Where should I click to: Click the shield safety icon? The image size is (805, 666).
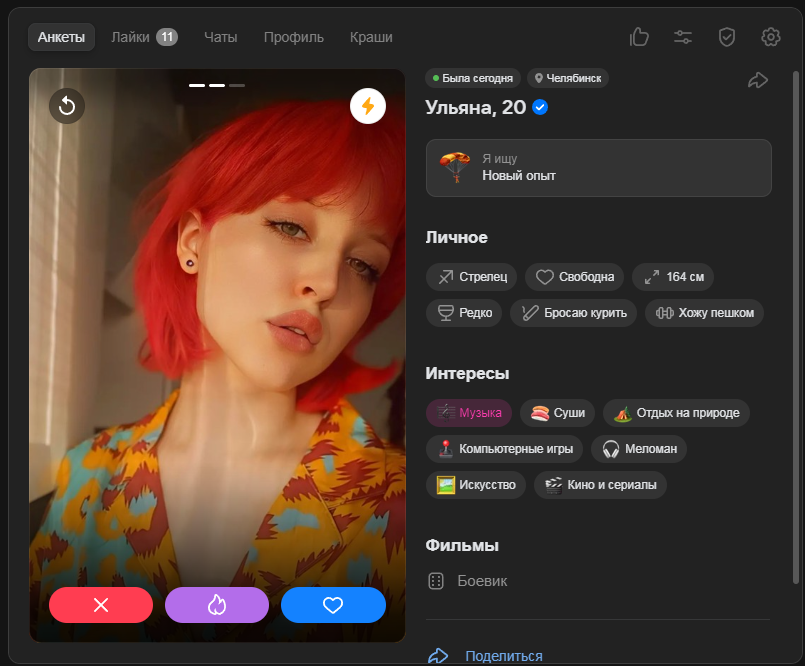coord(726,37)
